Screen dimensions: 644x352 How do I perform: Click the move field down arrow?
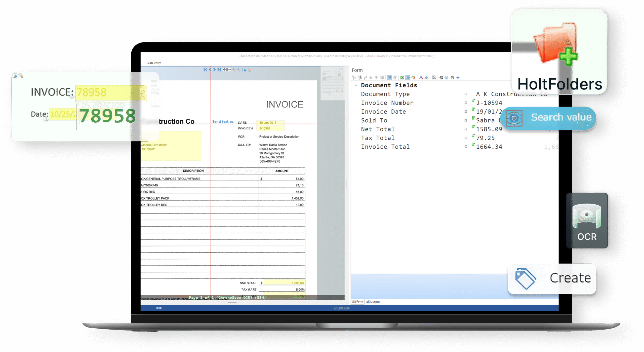(376, 78)
